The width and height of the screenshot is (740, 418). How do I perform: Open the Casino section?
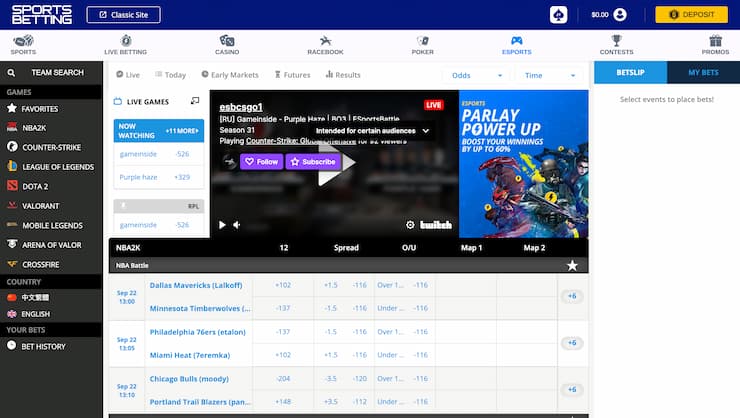[227, 45]
